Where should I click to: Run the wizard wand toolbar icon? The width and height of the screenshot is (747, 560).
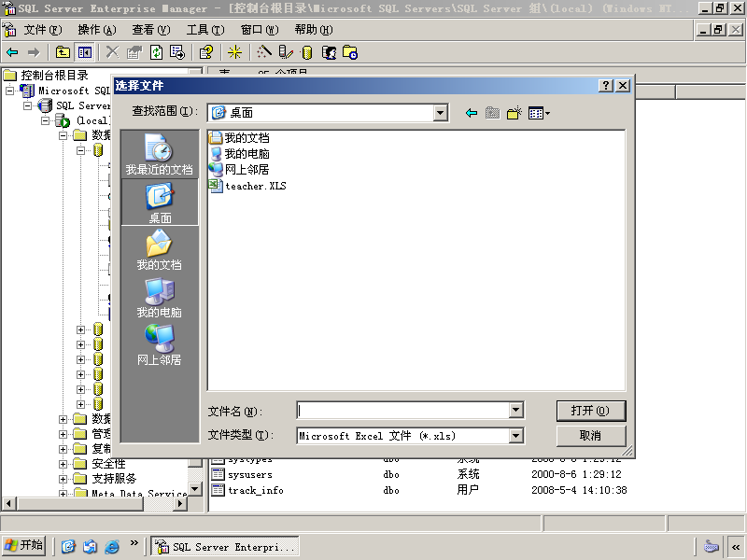[263, 52]
